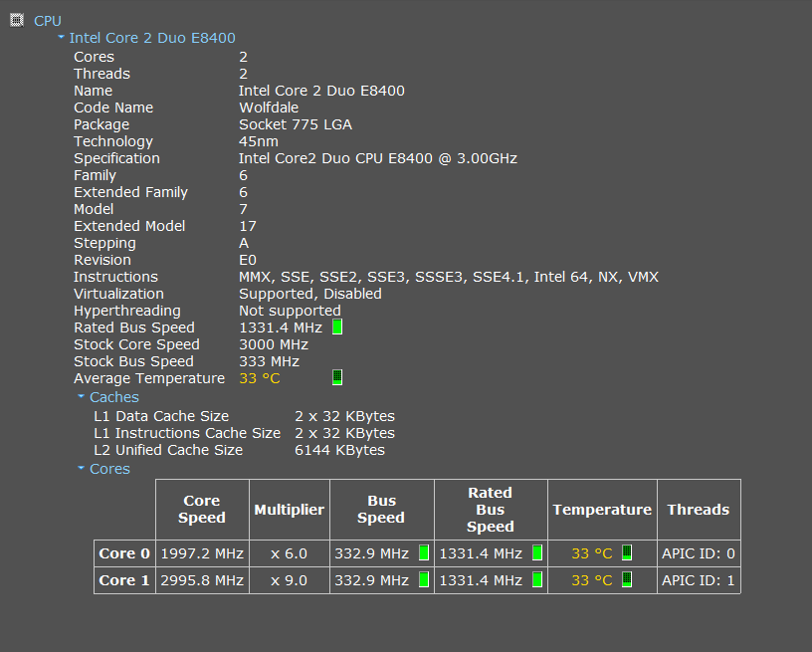Select the APIC ID: 0 cell

tap(699, 553)
